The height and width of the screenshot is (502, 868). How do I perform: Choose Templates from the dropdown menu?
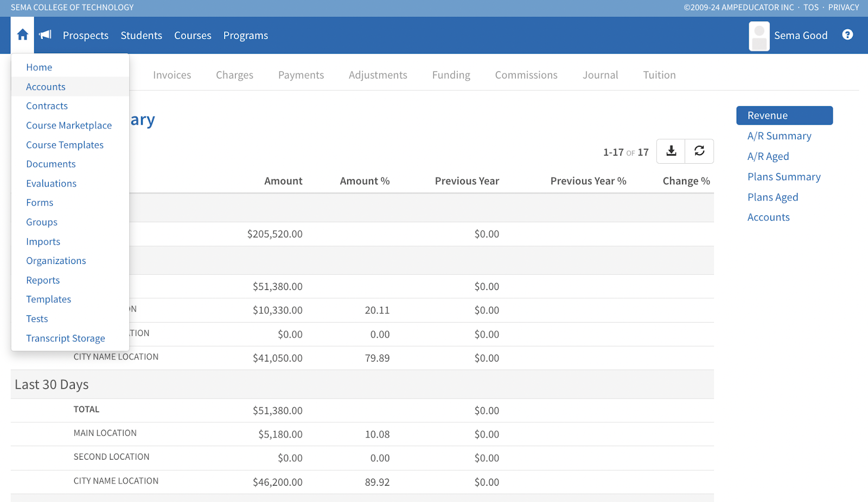(70, 299)
